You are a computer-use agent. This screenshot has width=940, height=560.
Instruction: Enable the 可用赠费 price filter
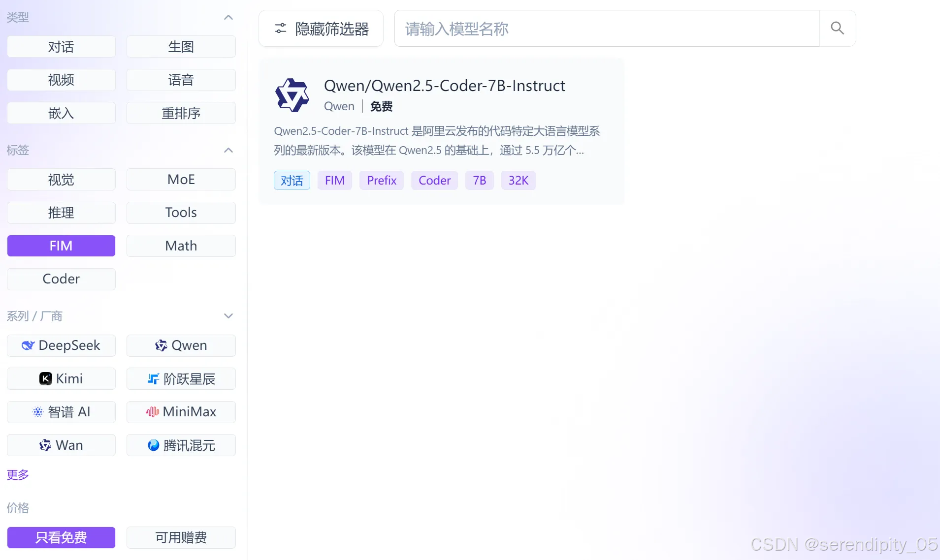coord(181,537)
